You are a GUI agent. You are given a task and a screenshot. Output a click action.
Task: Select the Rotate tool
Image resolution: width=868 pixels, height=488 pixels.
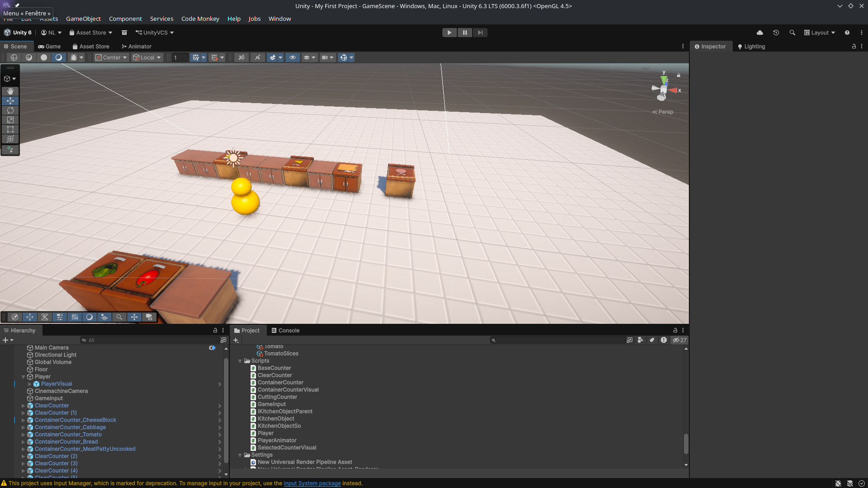tap(10, 110)
